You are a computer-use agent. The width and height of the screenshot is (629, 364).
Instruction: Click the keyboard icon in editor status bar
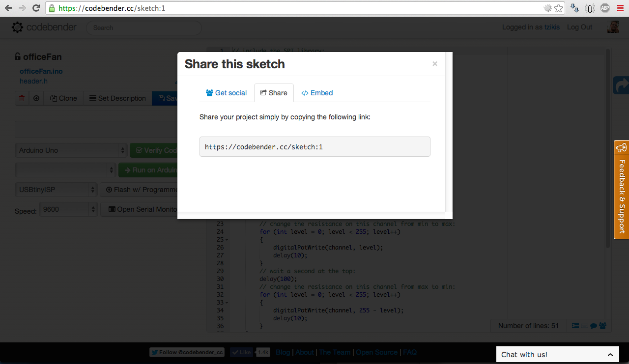[x=584, y=326]
